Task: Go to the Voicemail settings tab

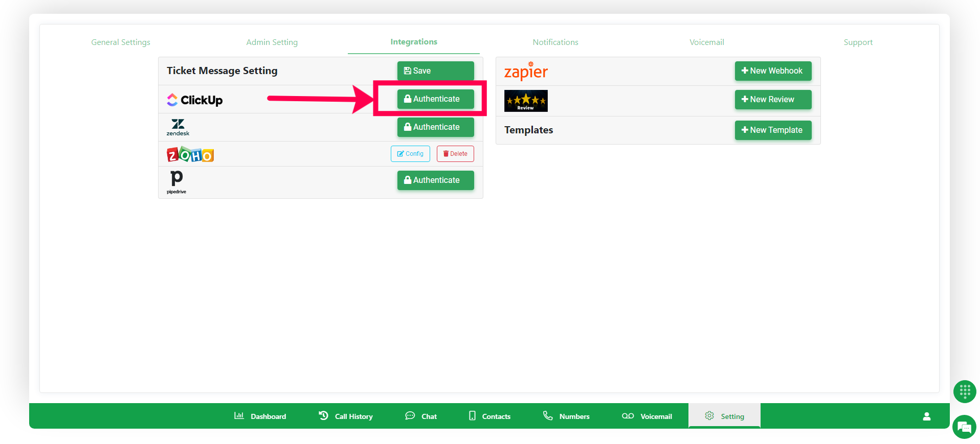Action: pyautogui.click(x=706, y=42)
